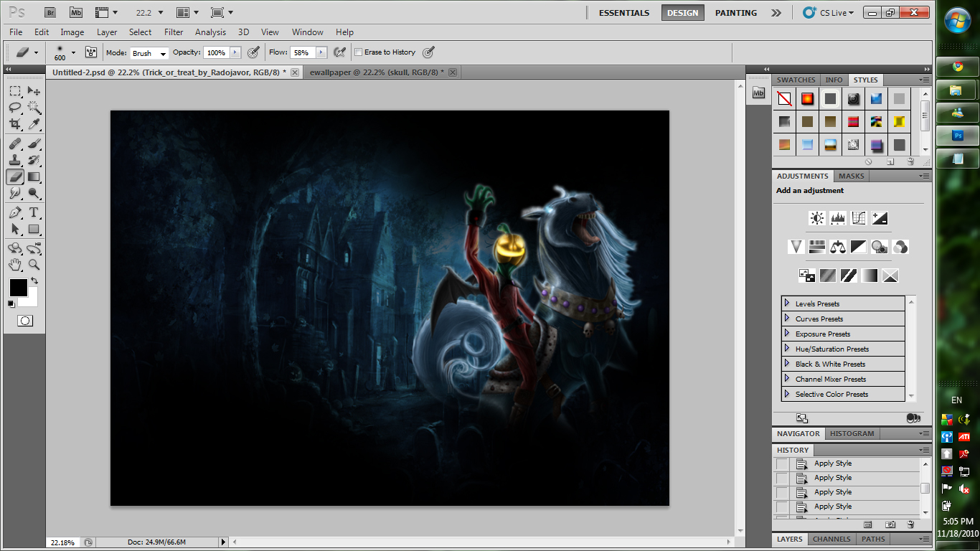Screen dimensions: 980x551
Task: Open the Flow slider arrow
Action: point(321,52)
